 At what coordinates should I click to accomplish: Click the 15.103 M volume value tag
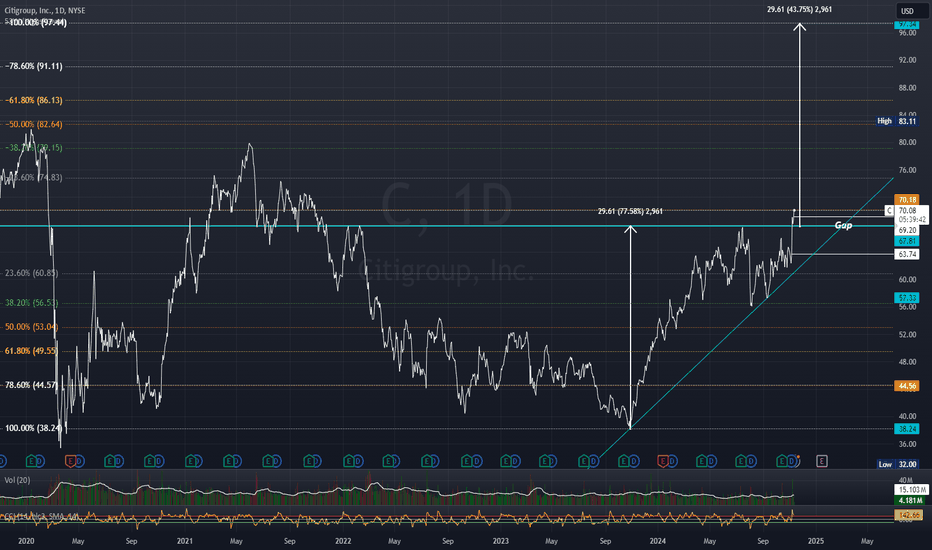(x=911, y=490)
